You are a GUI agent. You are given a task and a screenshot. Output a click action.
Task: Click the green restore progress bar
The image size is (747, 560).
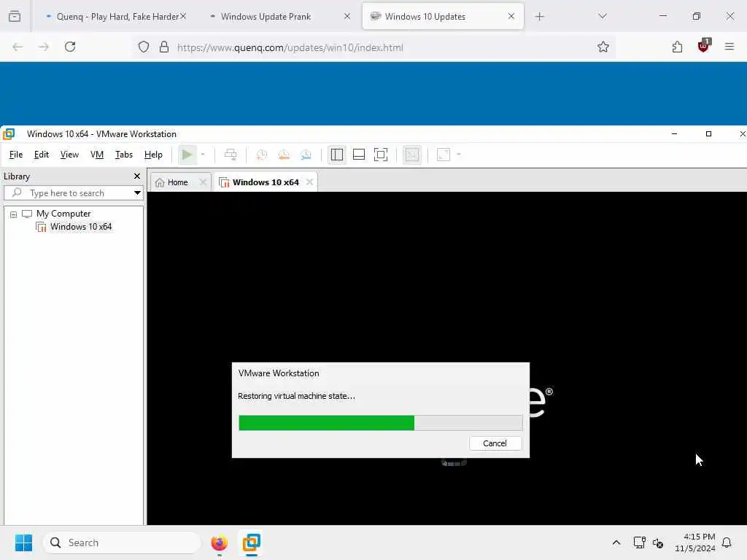pos(326,423)
